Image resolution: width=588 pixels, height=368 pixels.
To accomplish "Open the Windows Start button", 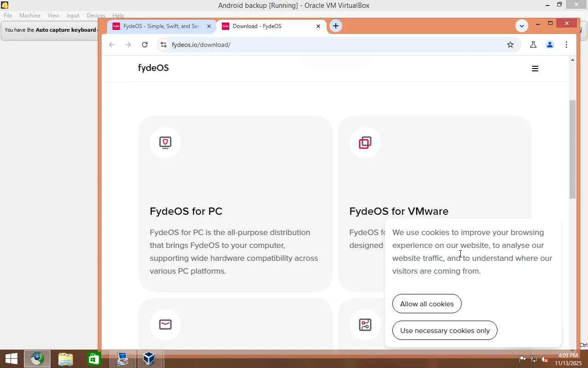I will point(11,359).
